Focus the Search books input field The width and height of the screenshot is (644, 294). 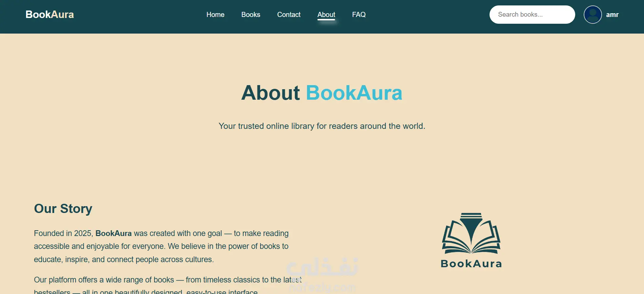tap(532, 15)
